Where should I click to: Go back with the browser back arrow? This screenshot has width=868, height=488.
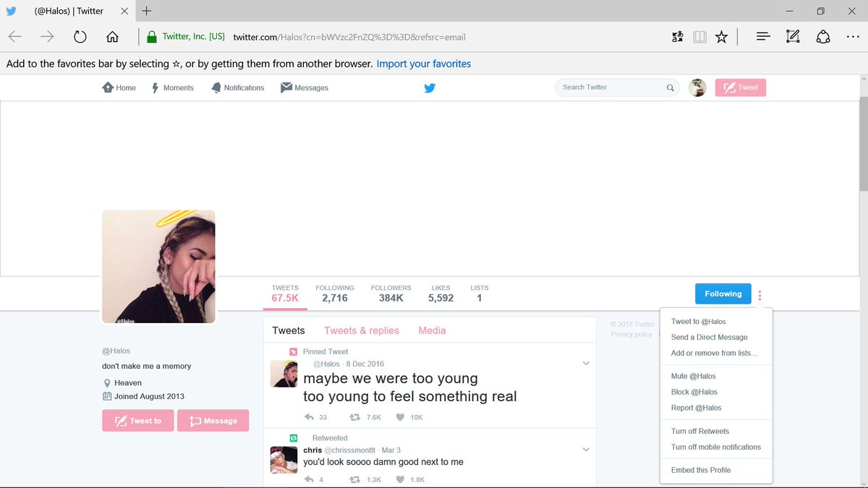tap(15, 37)
